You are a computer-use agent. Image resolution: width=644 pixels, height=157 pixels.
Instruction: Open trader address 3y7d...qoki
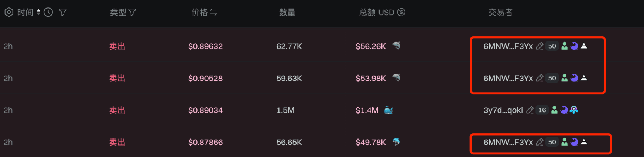(x=503, y=110)
